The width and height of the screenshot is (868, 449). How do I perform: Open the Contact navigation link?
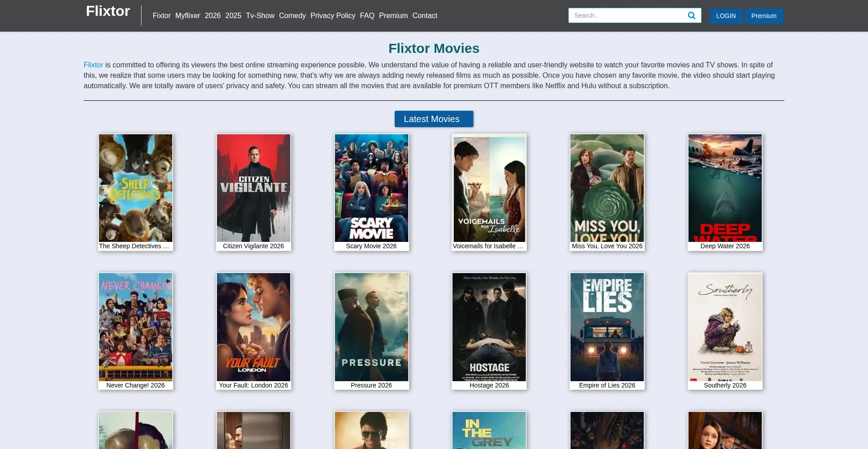pyautogui.click(x=425, y=15)
